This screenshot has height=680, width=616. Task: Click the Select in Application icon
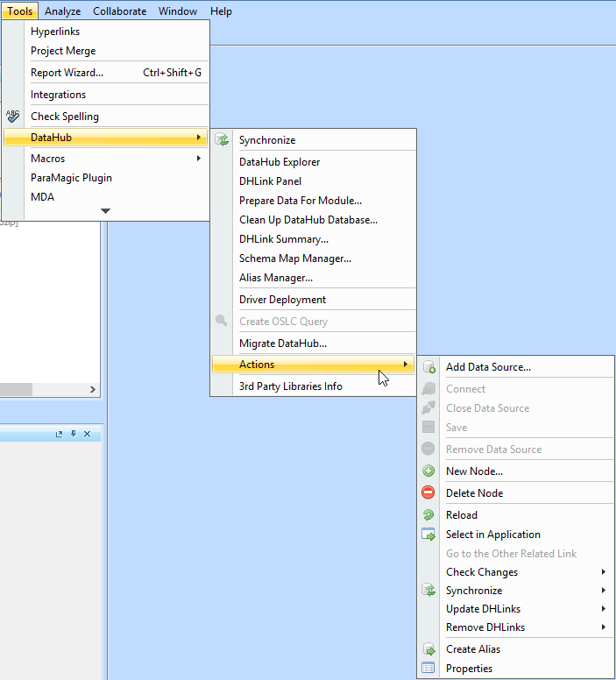428,535
